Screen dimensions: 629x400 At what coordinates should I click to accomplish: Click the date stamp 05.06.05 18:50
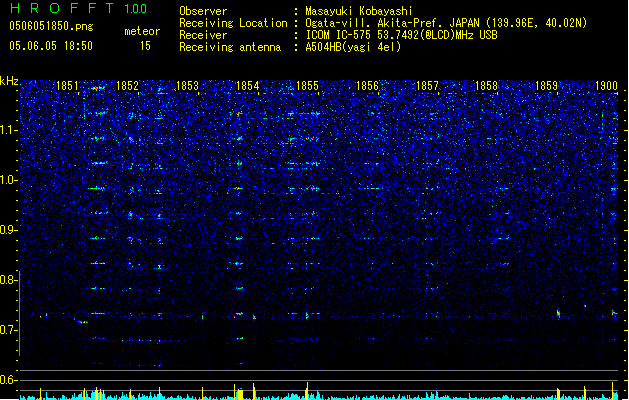coord(51,46)
